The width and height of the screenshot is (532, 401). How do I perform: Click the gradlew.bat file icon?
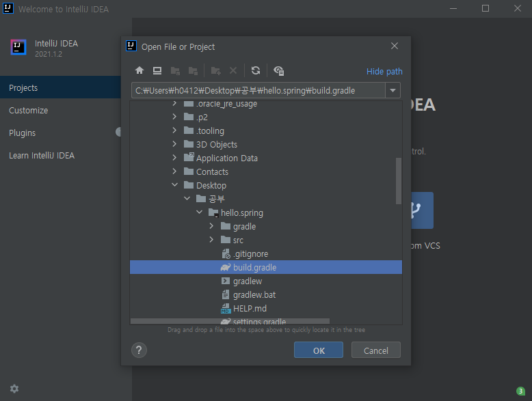click(x=225, y=295)
